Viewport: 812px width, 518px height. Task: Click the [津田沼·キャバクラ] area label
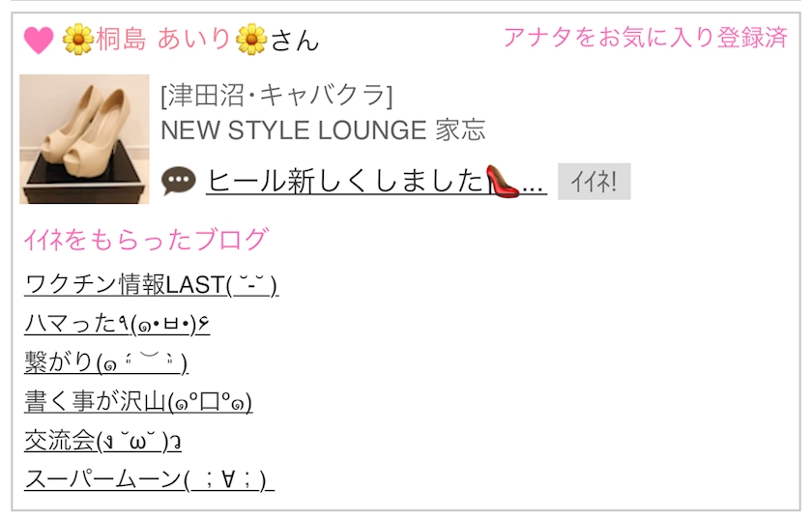[x=277, y=96]
